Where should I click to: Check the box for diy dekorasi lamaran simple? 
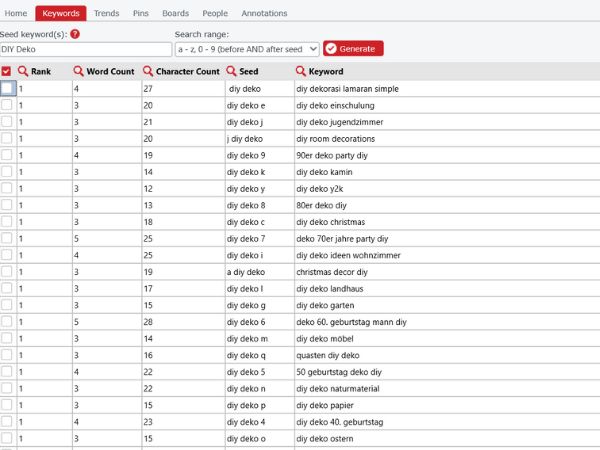pyautogui.click(x=8, y=88)
